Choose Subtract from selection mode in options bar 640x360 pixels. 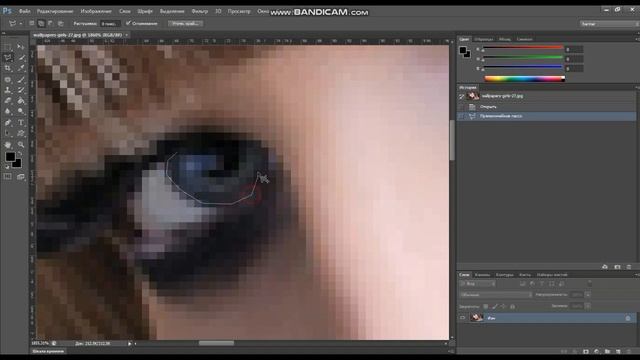[51, 24]
